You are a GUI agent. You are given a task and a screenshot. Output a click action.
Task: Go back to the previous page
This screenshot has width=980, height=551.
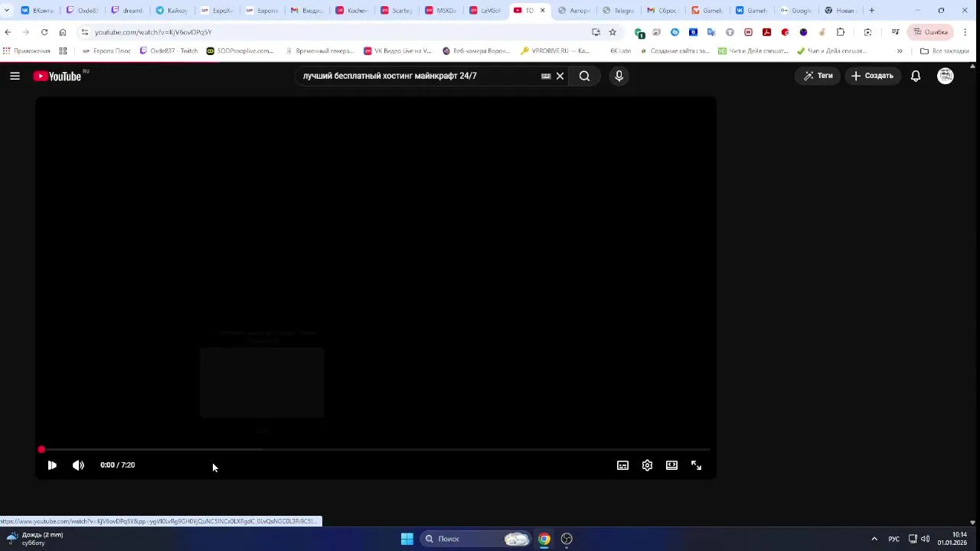click(x=8, y=32)
